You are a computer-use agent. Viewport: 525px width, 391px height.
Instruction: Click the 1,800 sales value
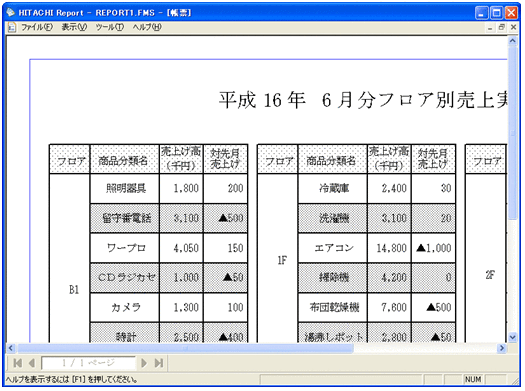[186, 188]
